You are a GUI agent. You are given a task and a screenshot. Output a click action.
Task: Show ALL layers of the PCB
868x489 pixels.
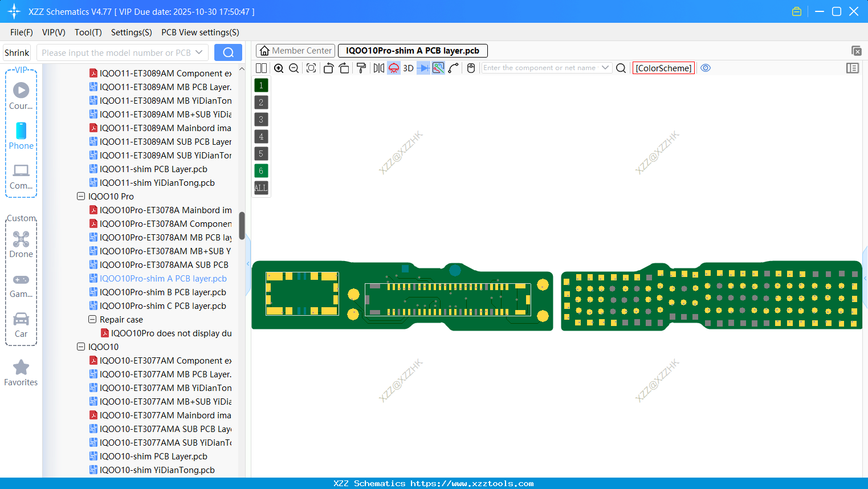(x=260, y=188)
